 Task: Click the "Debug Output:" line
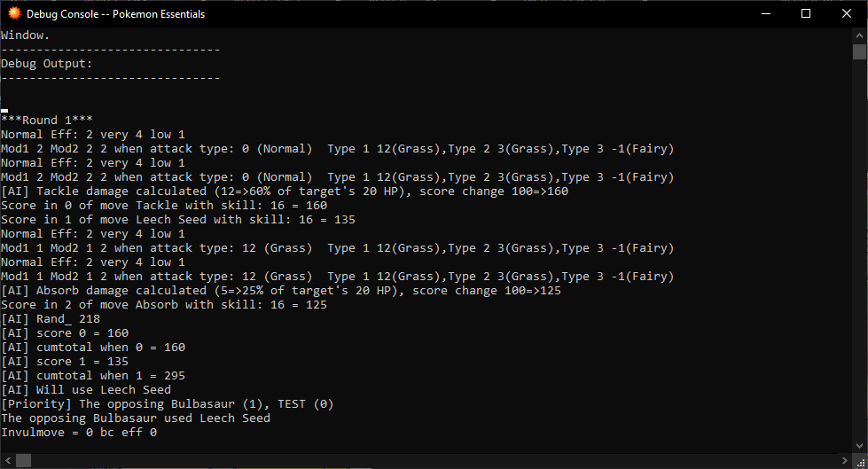click(46, 64)
